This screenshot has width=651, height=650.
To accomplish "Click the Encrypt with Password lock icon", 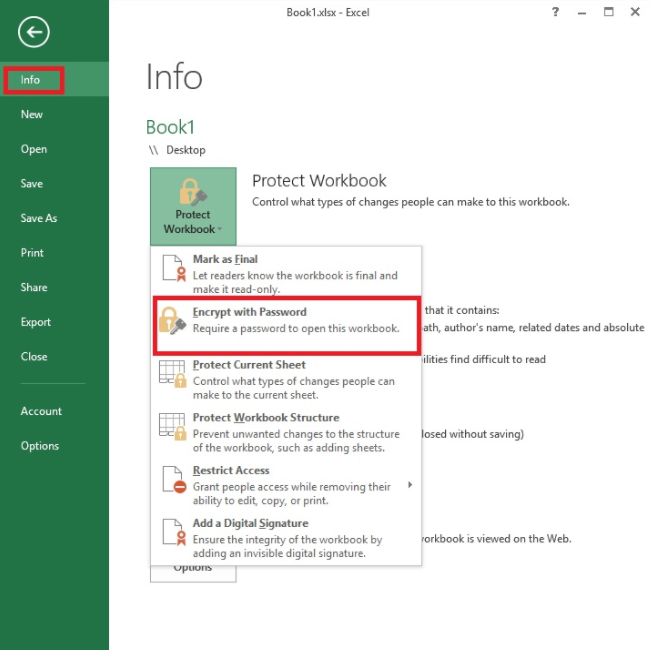I will (x=172, y=320).
